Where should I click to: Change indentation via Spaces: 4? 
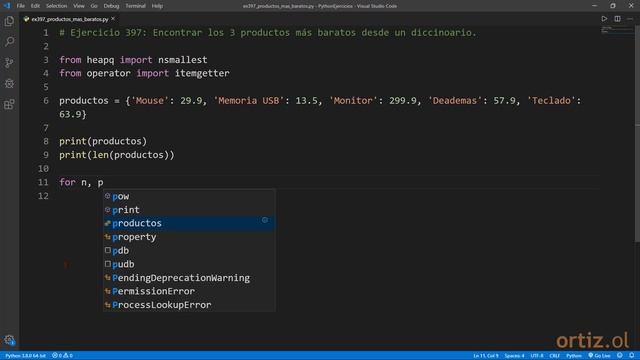point(514,356)
